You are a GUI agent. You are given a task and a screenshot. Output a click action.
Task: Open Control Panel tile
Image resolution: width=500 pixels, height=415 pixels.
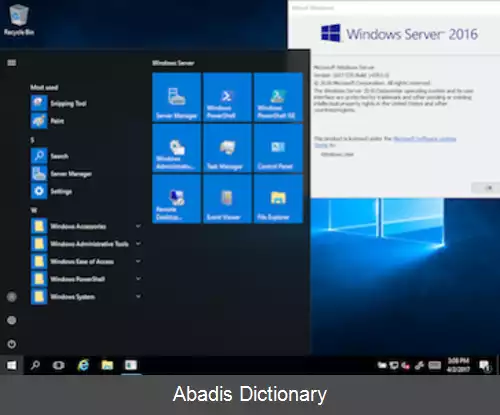click(x=278, y=148)
